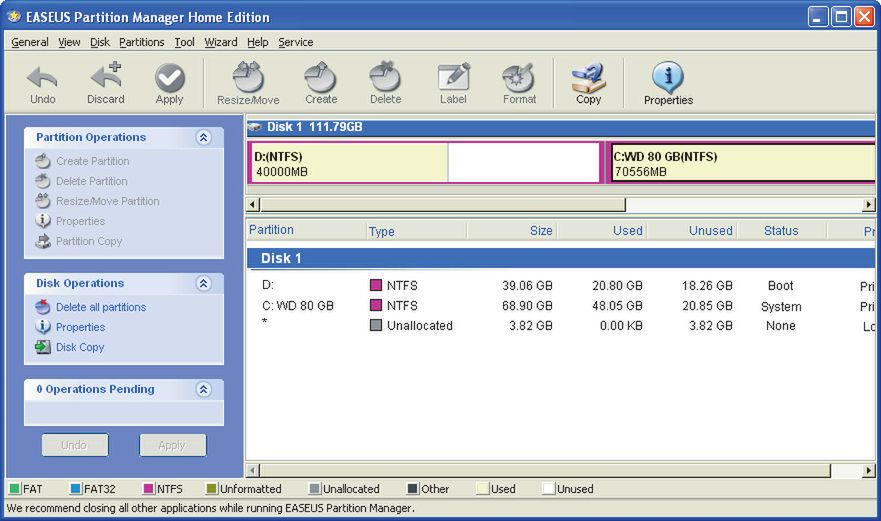
Task: Click the Apply checkmark toolbar icon
Action: pos(170,78)
